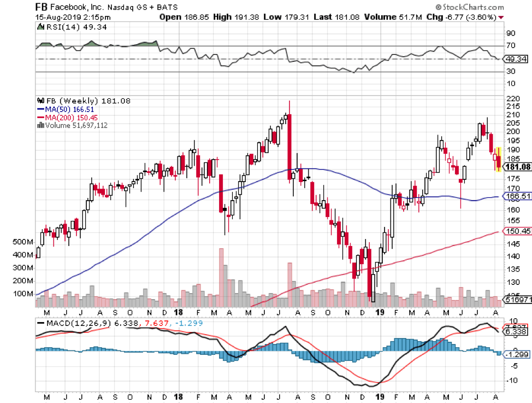The height and width of the screenshot is (403, 532).
Task: Click the blue MA(50) legend line
Action: click(39, 109)
